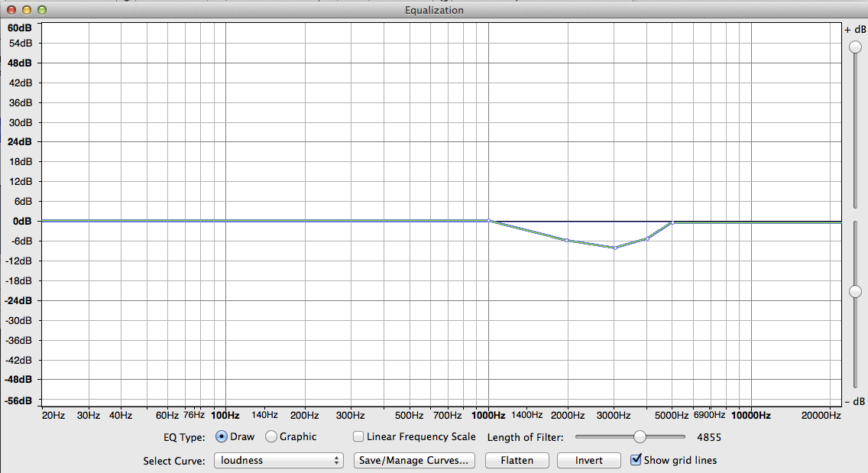Click the curve control point at 1000Hz
The height and width of the screenshot is (473, 868).
489,220
